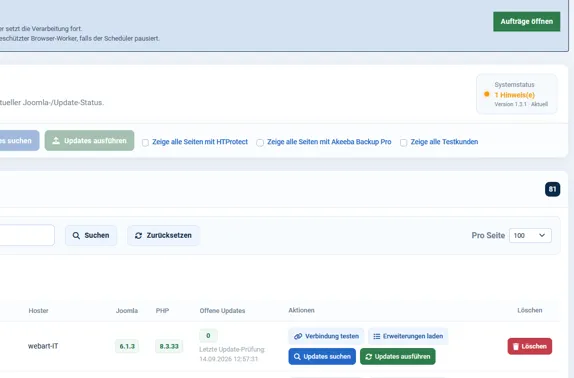
Task: Click trash icon in red Löschen button
Action: tap(516, 347)
